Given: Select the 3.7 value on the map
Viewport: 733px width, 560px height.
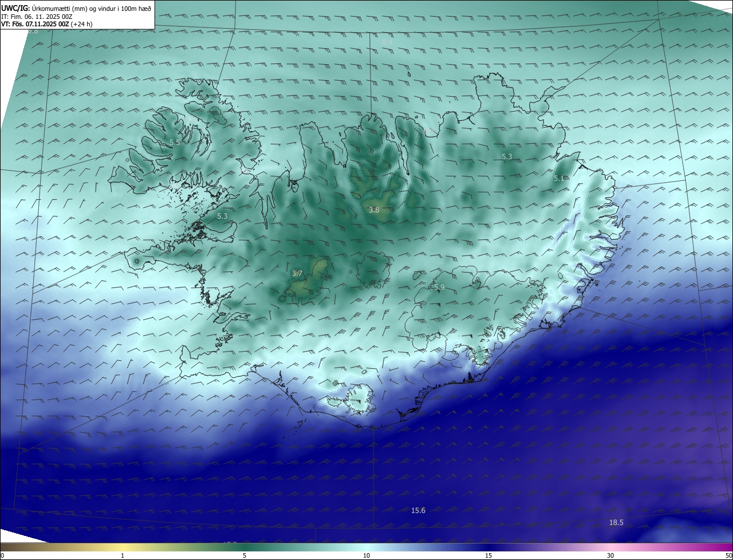Looking at the screenshot, I should pyautogui.click(x=297, y=274).
